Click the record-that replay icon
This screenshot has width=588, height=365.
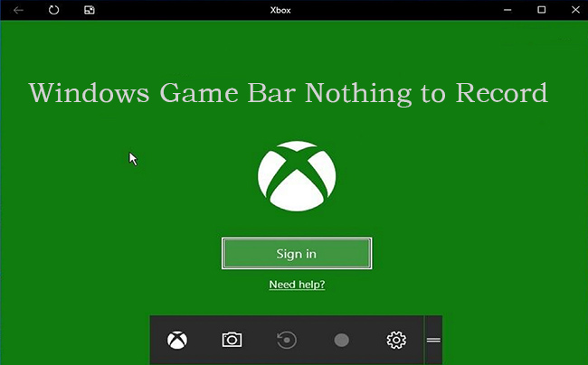(287, 340)
